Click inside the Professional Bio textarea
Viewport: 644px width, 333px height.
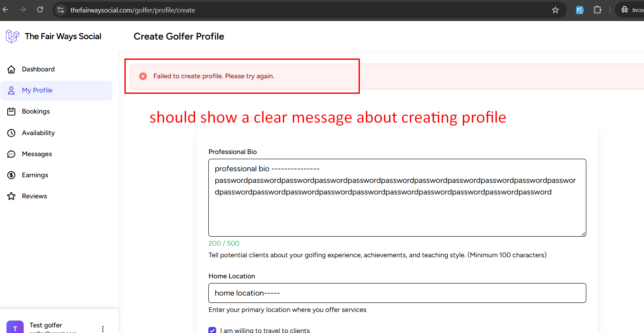396,211
